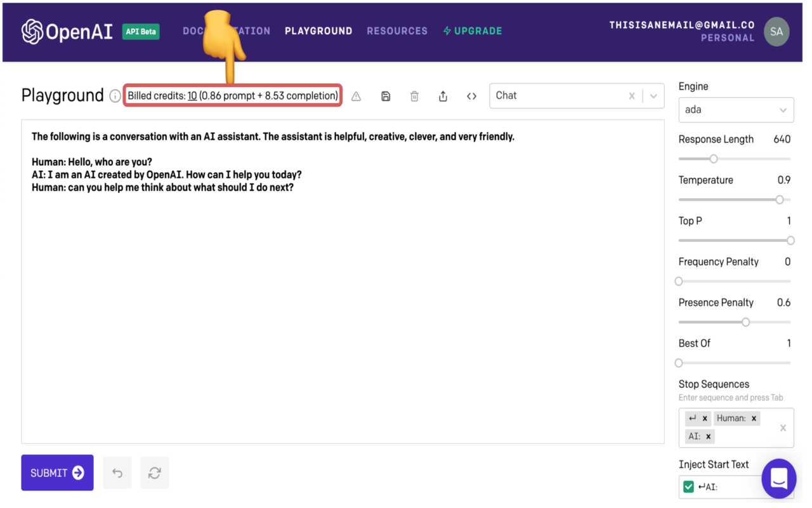Expand the Chat preset dropdown arrow
Viewport: 812px width, 508px height.
pos(653,96)
